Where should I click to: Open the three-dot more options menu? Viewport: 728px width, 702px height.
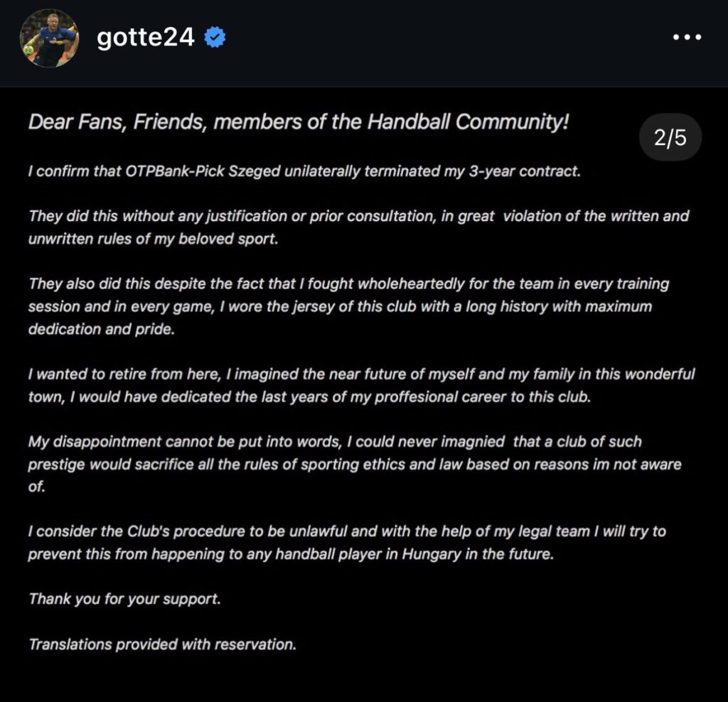pyautogui.click(x=687, y=38)
